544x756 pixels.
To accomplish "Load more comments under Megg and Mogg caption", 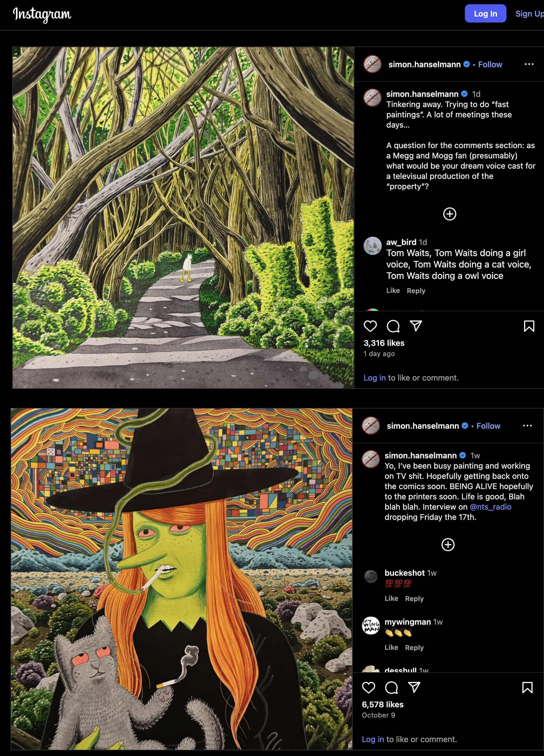I will [x=450, y=214].
